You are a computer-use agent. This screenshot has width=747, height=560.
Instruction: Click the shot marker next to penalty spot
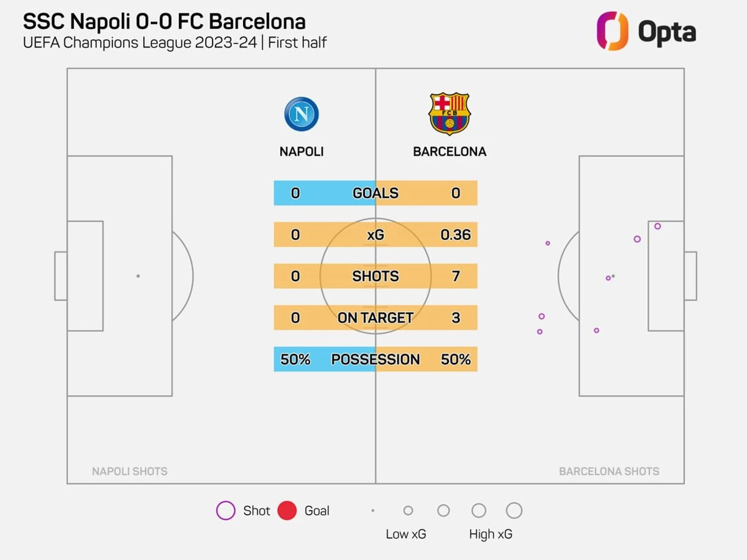608,278
